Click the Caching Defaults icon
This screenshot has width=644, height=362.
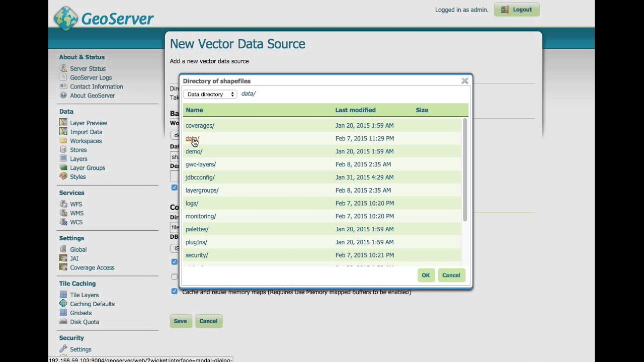click(x=63, y=304)
